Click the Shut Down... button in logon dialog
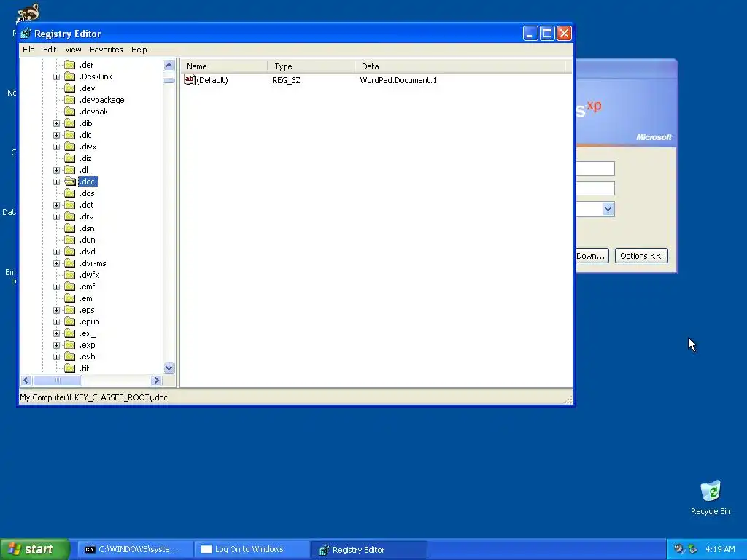Image resolution: width=747 pixels, height=560 pixels. pyautogui.click(x=592, y=256)
